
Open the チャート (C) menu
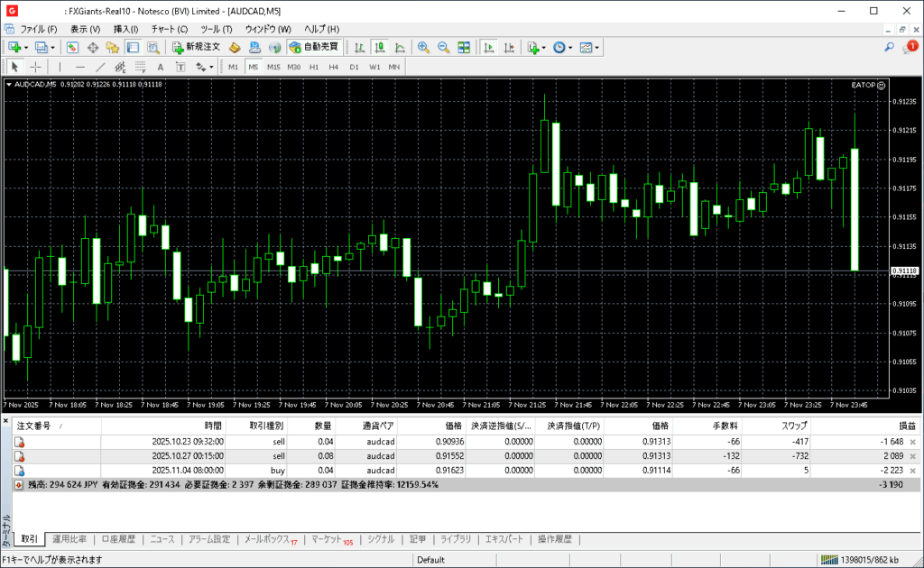click(169, 29)
